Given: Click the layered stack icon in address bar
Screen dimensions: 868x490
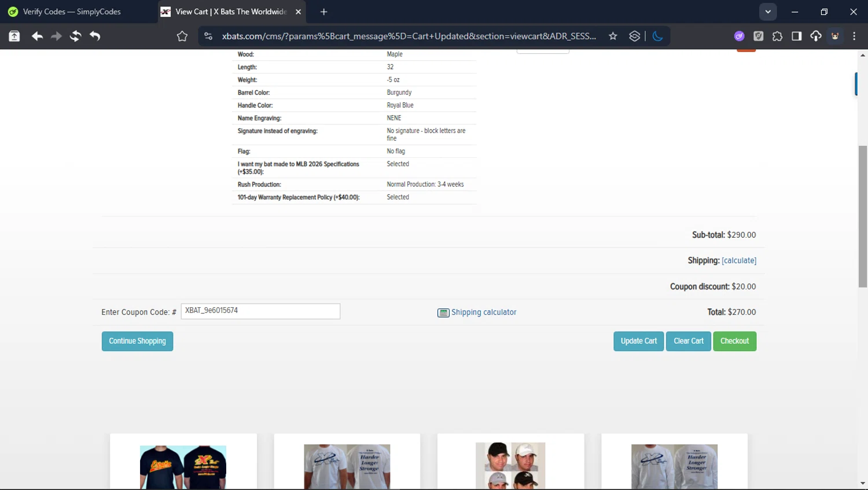Looking at the screenshot, I should [x=635, y=36].
